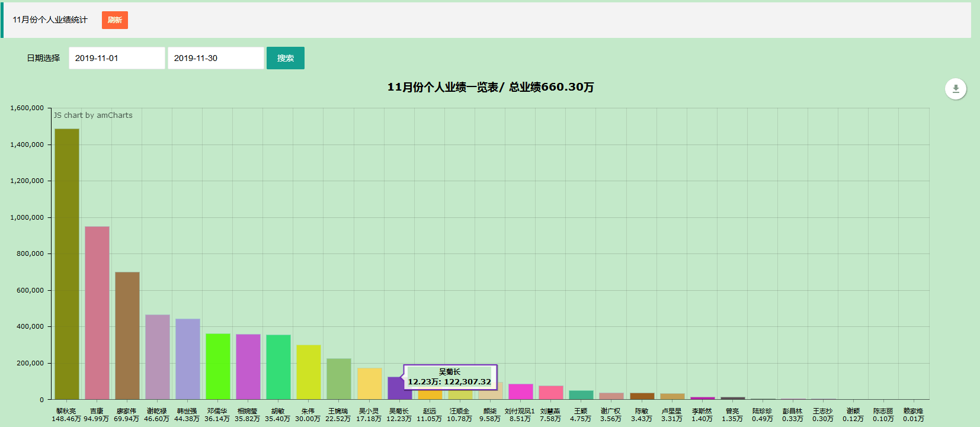Select the green bar for 胡敏
This screenshot has height=427, width=980.
pos(278,367)
